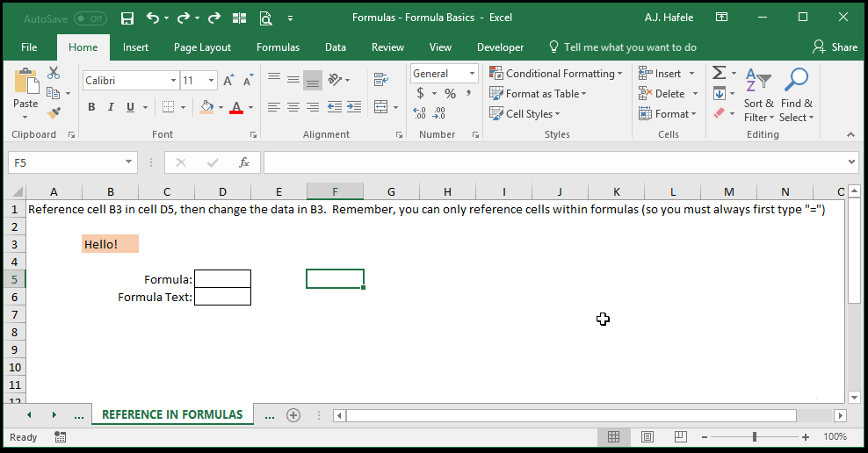868x453 pixels.
Task: Open the Name Box F5 dropdown arrow
Action: click(x=128, y=162)
